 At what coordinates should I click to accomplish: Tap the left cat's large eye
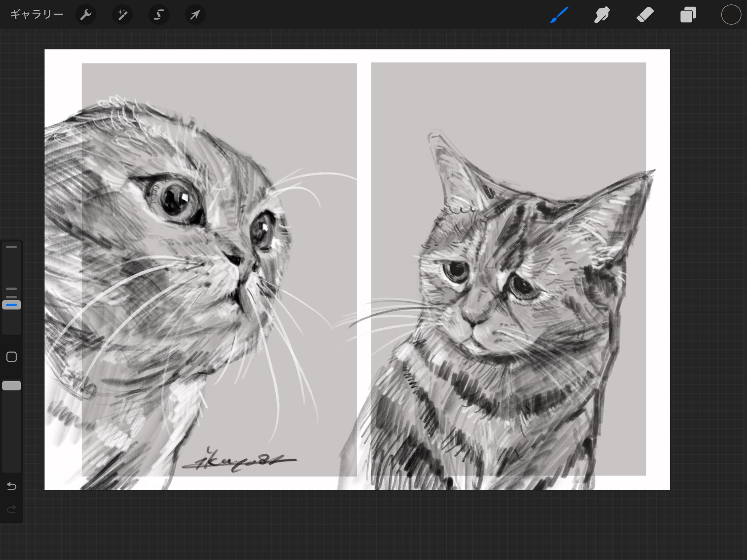pos(177,201)
